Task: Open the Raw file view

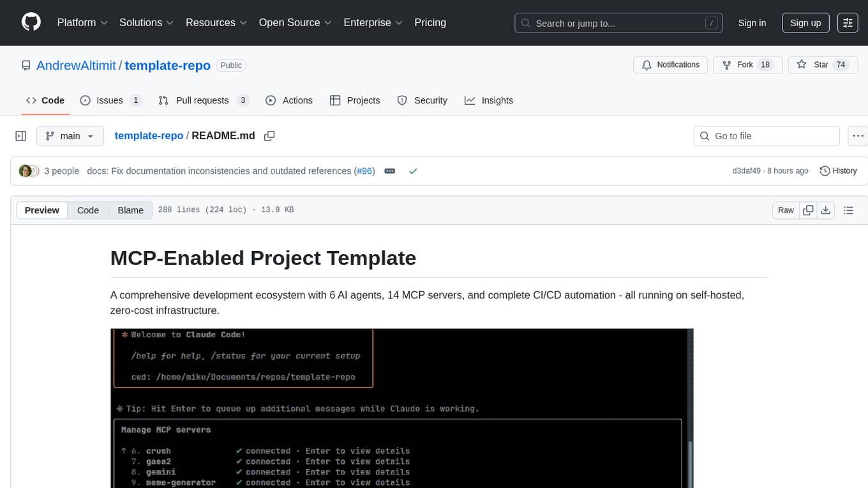Action: point(786,210)
